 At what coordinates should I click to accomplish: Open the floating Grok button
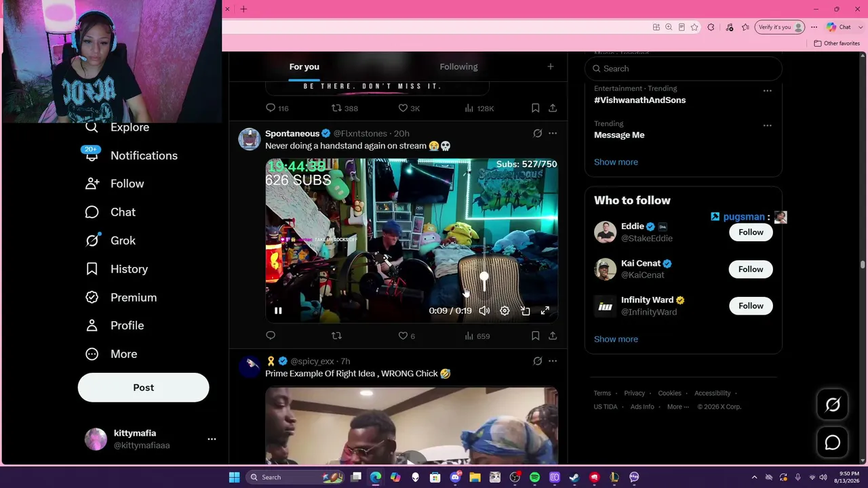(833, 405)
